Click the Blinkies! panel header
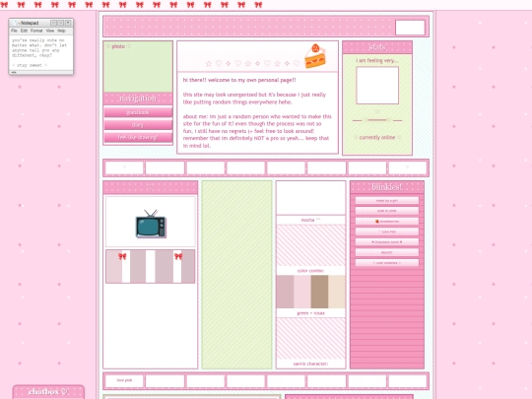Screen dimensions: 532x399 point(387,187)
